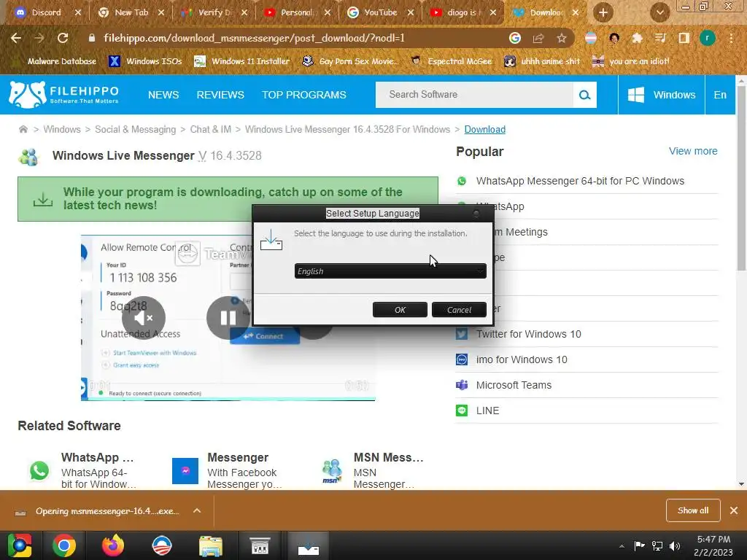Show hidden tray icons arrow

622,545
